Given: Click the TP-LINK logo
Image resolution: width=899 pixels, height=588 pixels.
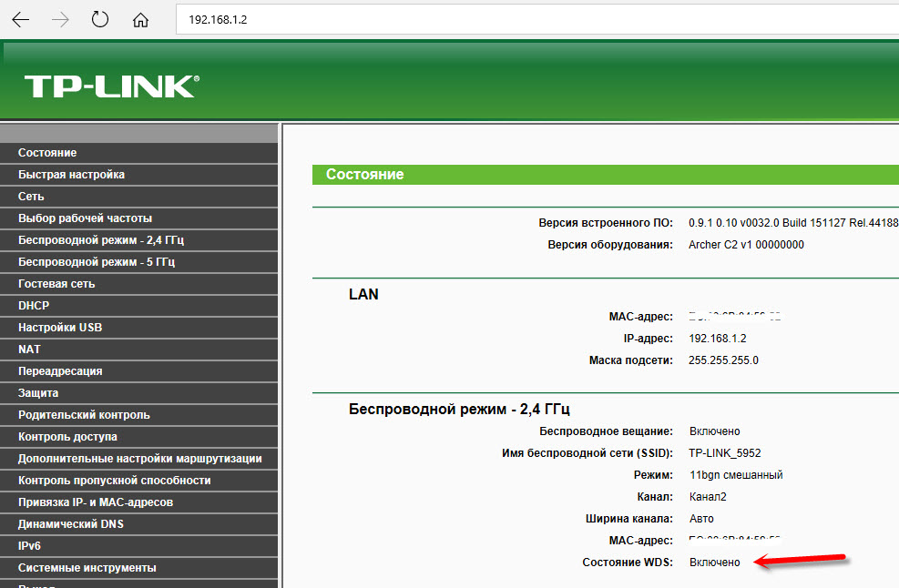Looking at the screenshot, I should (112, 86).
